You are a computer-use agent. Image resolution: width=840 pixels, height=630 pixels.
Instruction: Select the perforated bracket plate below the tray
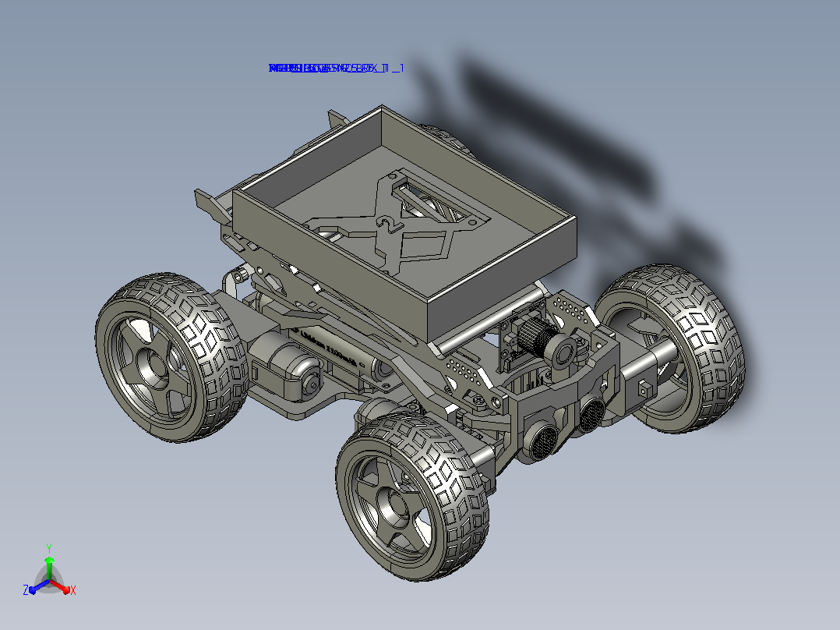coord(465,372)
